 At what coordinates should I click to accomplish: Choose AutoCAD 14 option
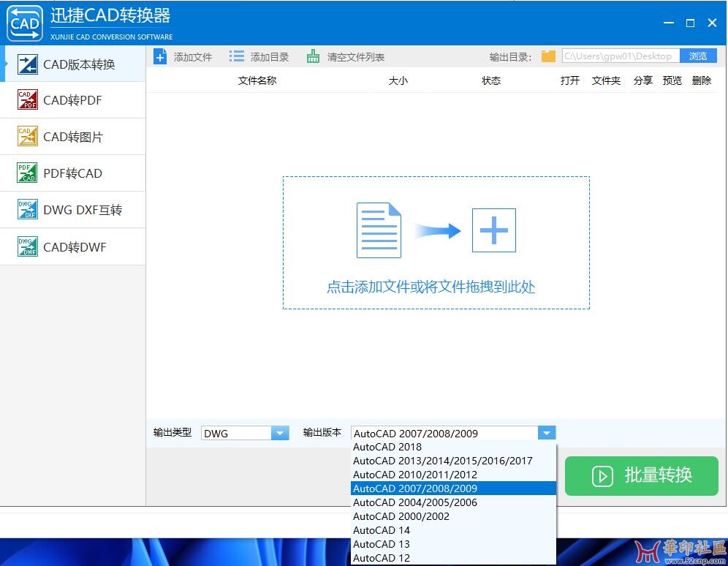[453, 530]
